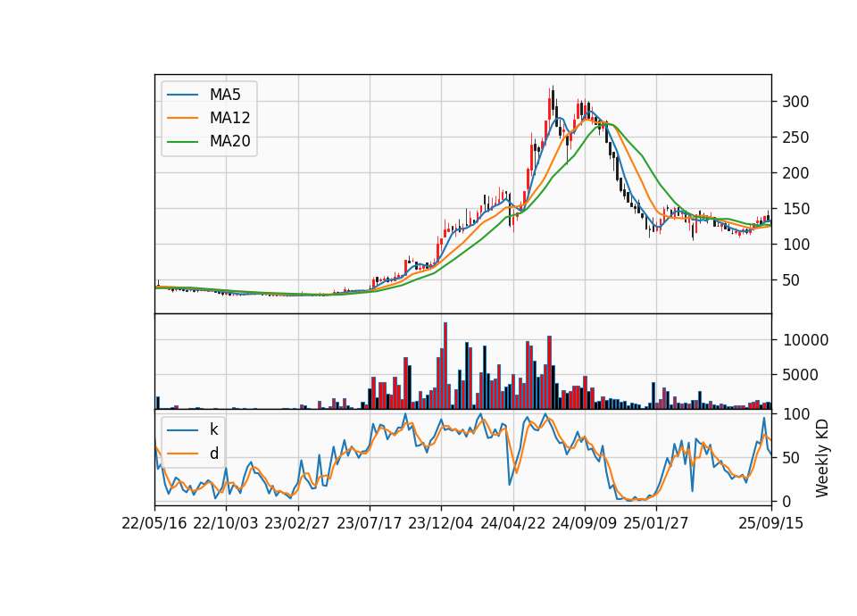Viewport: 857px width, 616px height.
Task: Click the 22/10/03 date tick label
Action: click(226, 523)
